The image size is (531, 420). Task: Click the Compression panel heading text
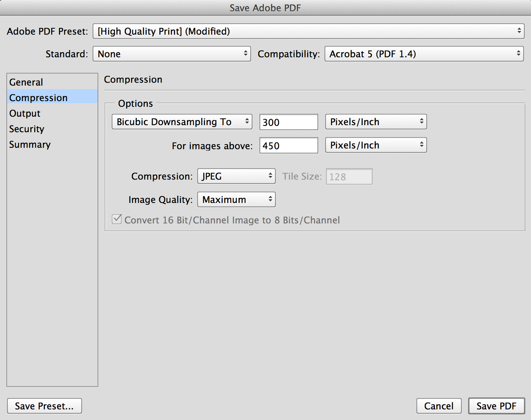(x=133, y=80)
